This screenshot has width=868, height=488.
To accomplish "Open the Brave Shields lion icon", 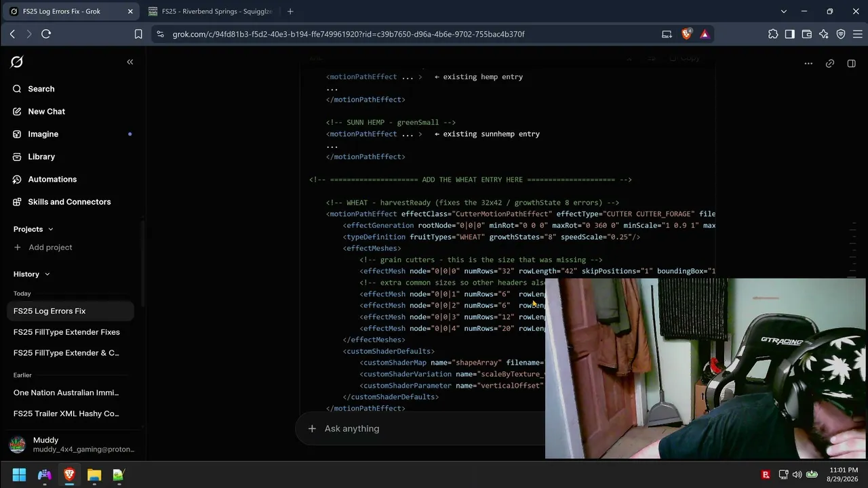I will (686, 34).
